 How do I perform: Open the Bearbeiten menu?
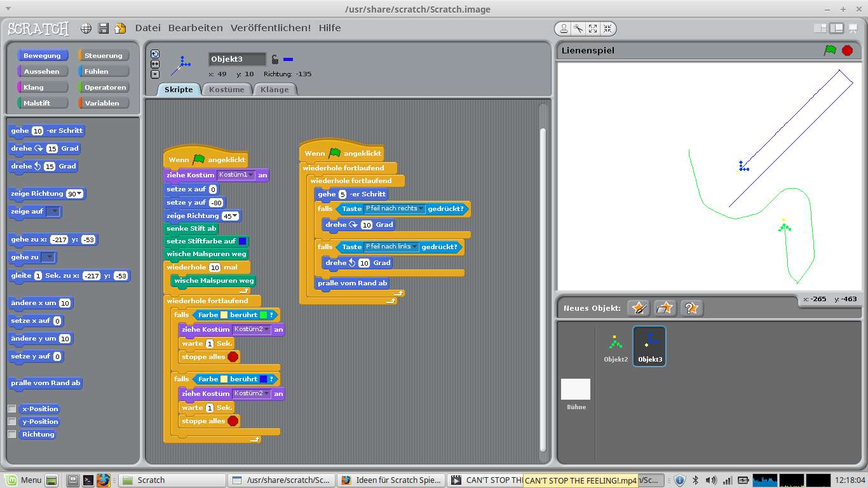tap(196, 28)
